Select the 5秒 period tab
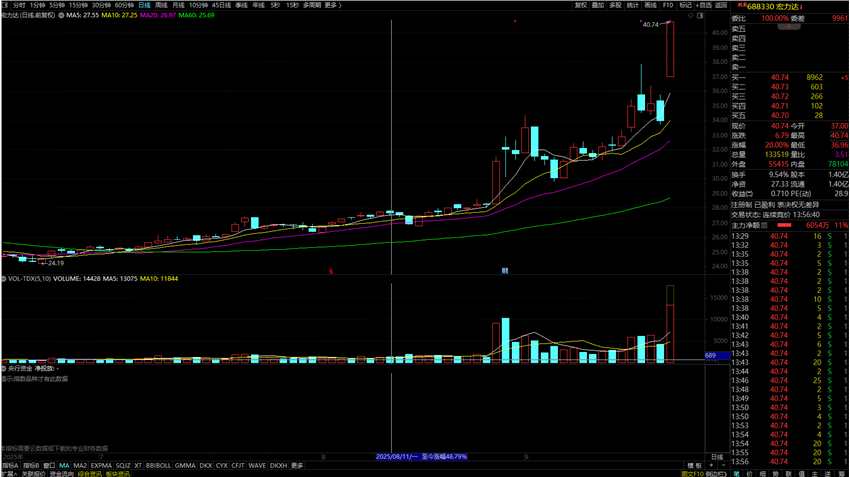Viewport: 850px width, 477px height. pos(275,5)
